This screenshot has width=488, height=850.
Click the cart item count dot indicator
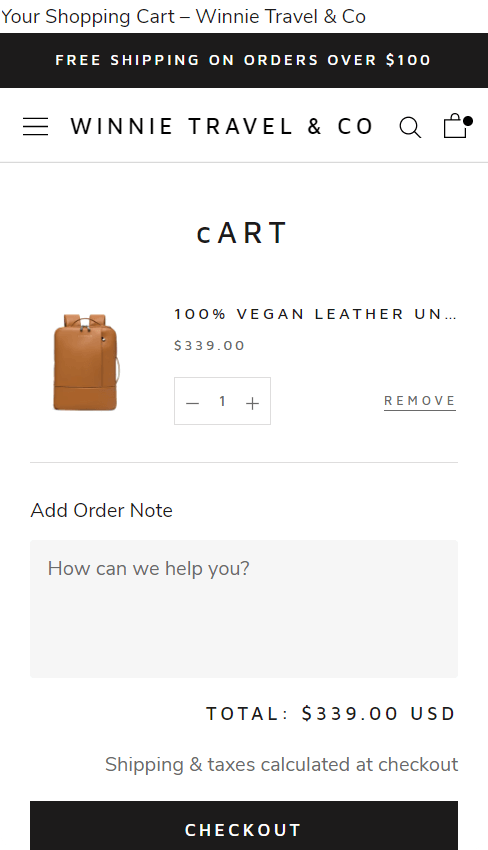[468, 121]
